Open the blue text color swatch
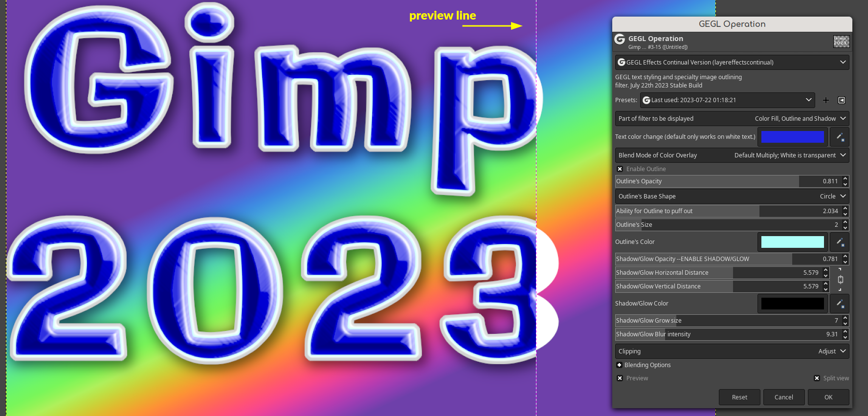868x416 pixels. 793,137
